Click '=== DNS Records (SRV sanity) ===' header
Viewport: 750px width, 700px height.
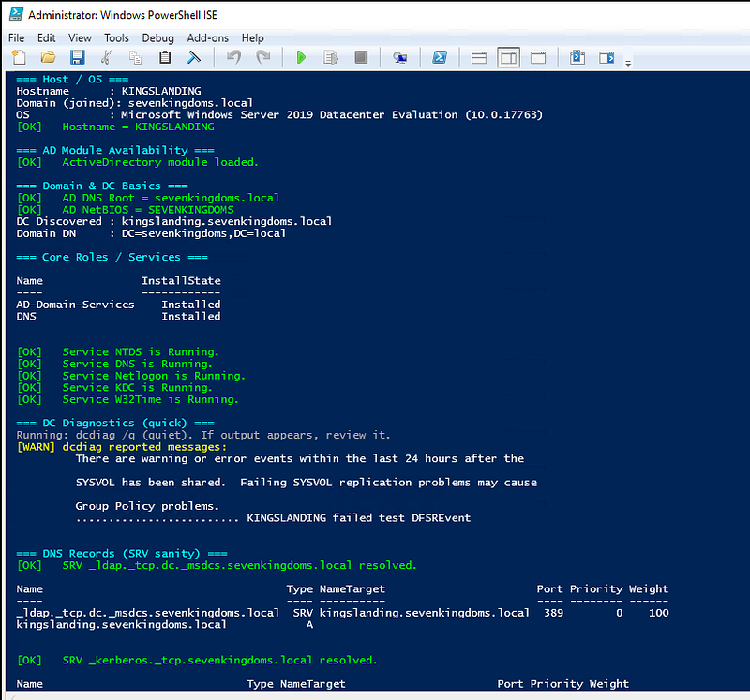click(x=122, y=554)
